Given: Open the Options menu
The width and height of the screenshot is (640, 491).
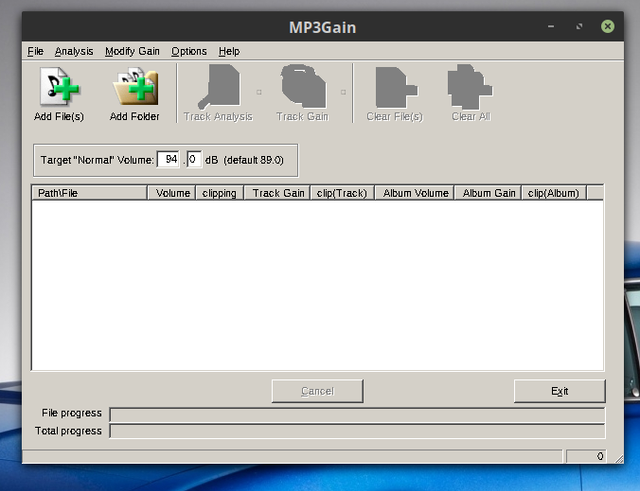Looking at the screenshot, I should coord(189,51).
